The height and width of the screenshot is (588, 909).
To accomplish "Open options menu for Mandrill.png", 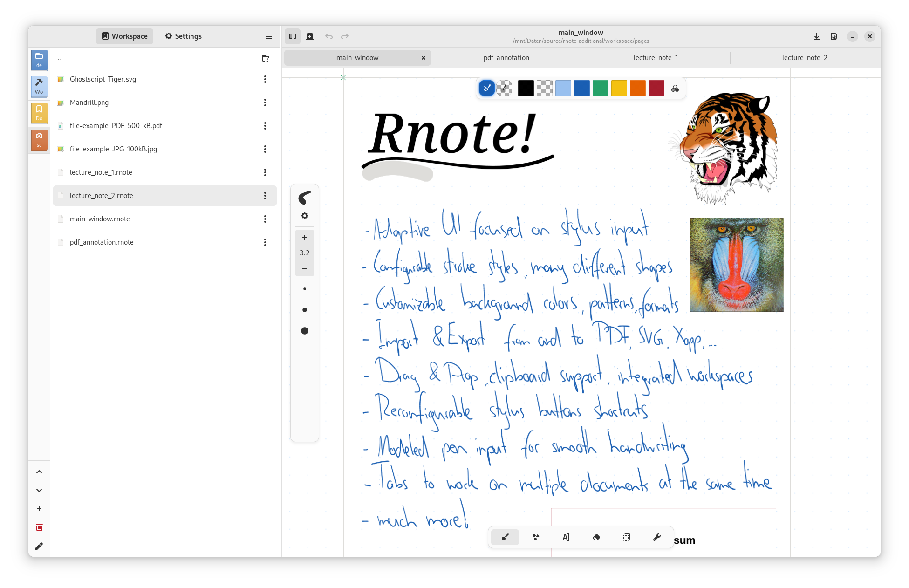I will point(265,103).
